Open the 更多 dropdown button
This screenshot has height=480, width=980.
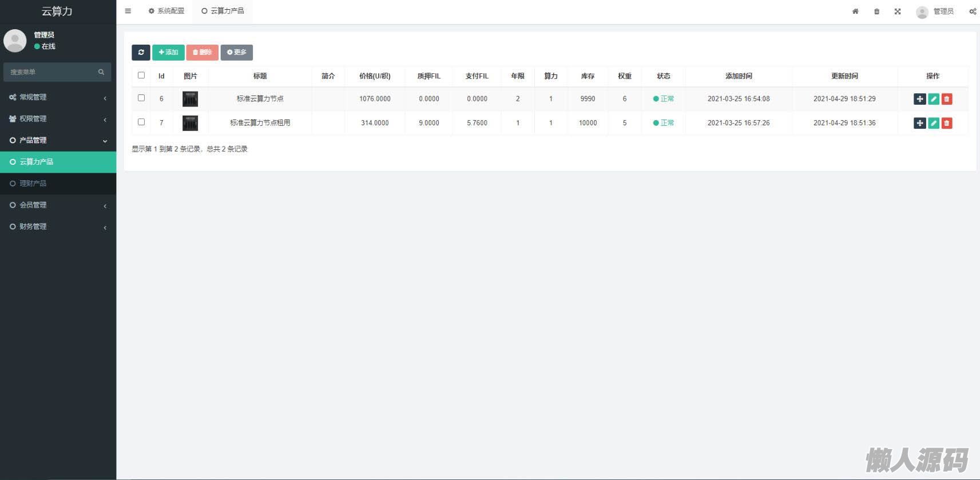coord(237,52)
